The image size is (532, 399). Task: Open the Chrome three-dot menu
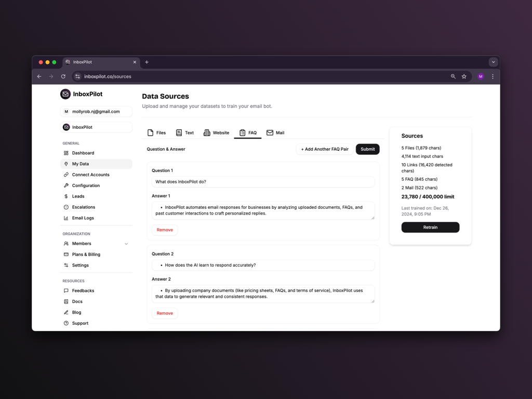(493, 77)
